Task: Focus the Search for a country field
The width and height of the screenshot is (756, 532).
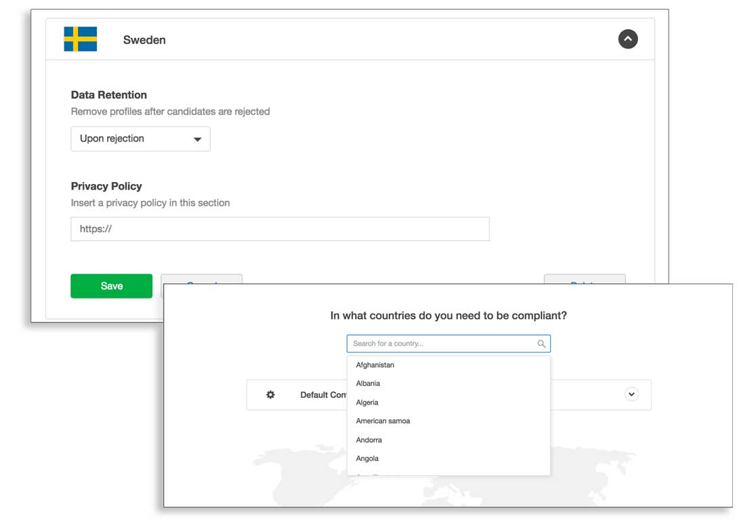Action: [440, 344]
